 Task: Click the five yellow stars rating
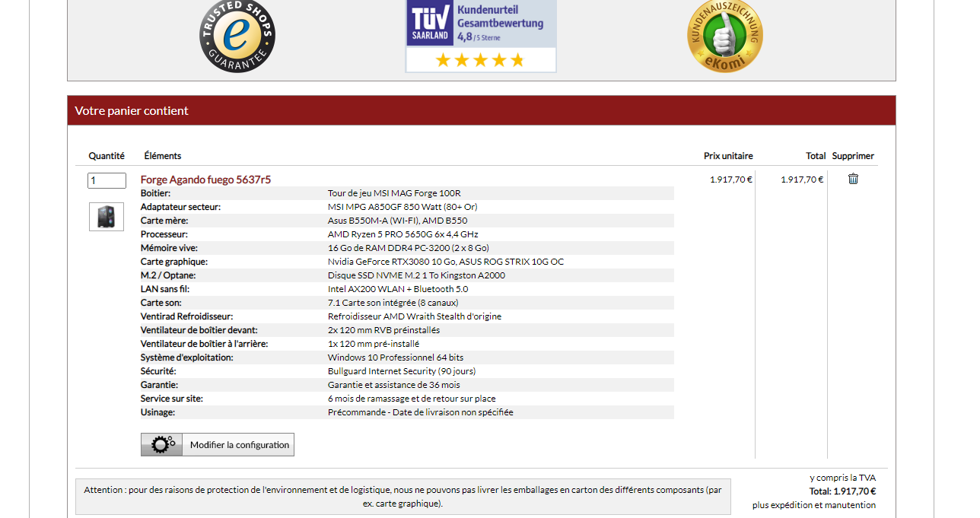tap(480, 60)
